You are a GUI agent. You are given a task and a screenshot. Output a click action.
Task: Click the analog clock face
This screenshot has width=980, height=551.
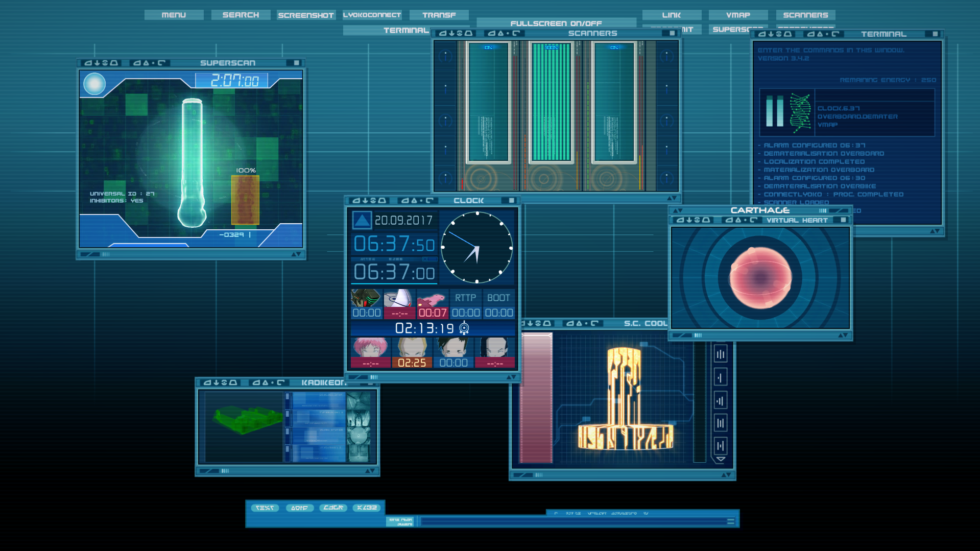476,248
